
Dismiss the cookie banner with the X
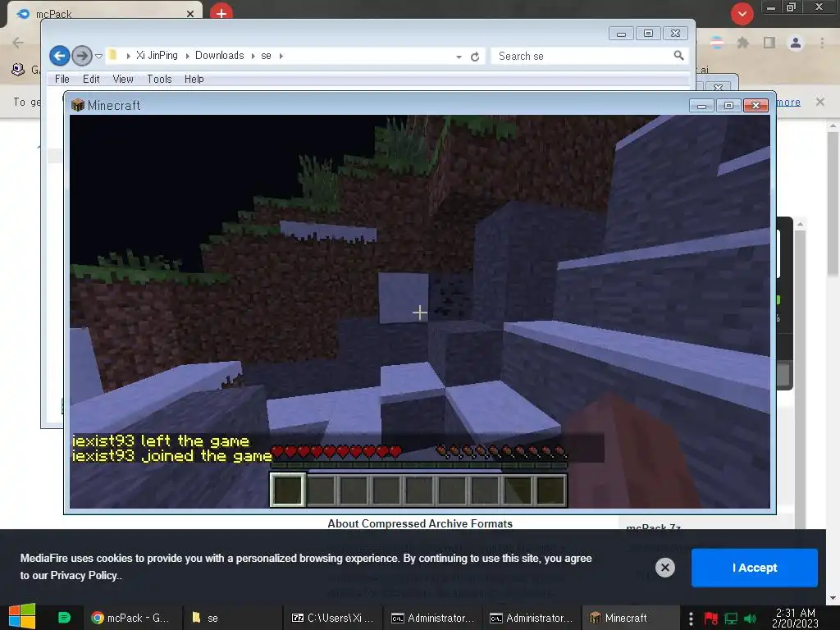(x=664, y=568)
